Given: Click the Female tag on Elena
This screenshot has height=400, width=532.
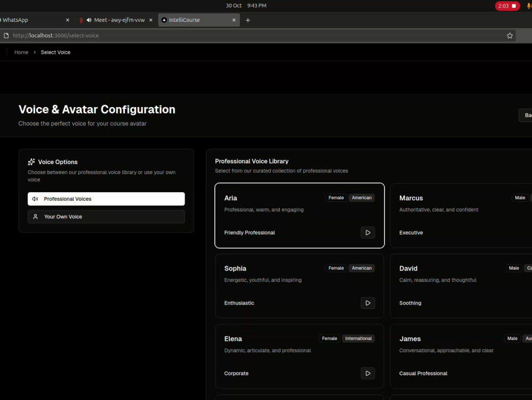Looking at the screenshot, I should pos(329,339).
